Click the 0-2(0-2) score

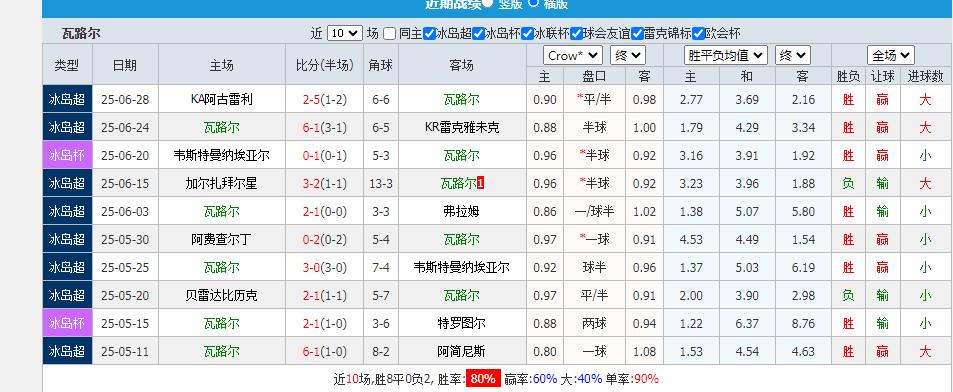click(x=325, y=239)
